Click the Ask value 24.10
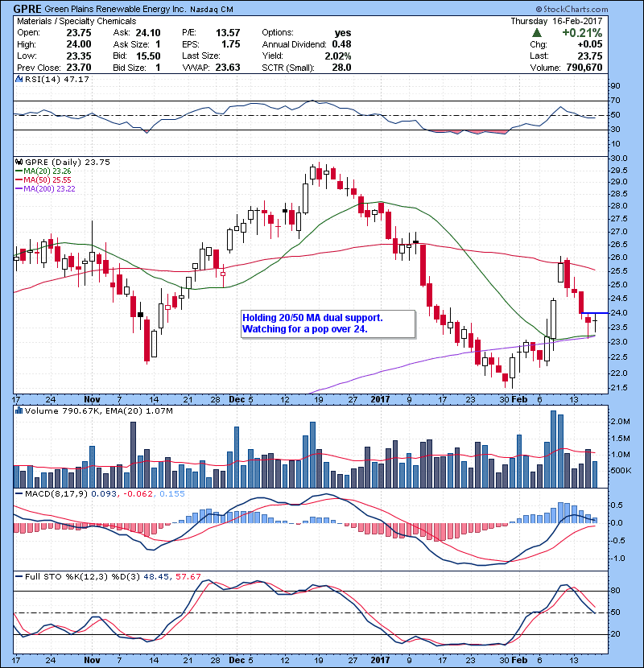The width and height of the screenshot is (644, 668). point(148,33)
